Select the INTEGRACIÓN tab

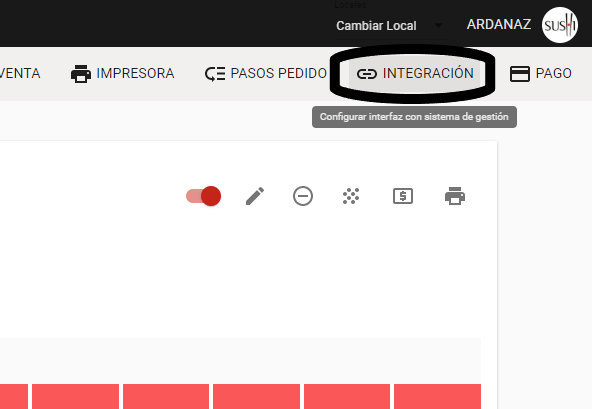coord(415,73)
